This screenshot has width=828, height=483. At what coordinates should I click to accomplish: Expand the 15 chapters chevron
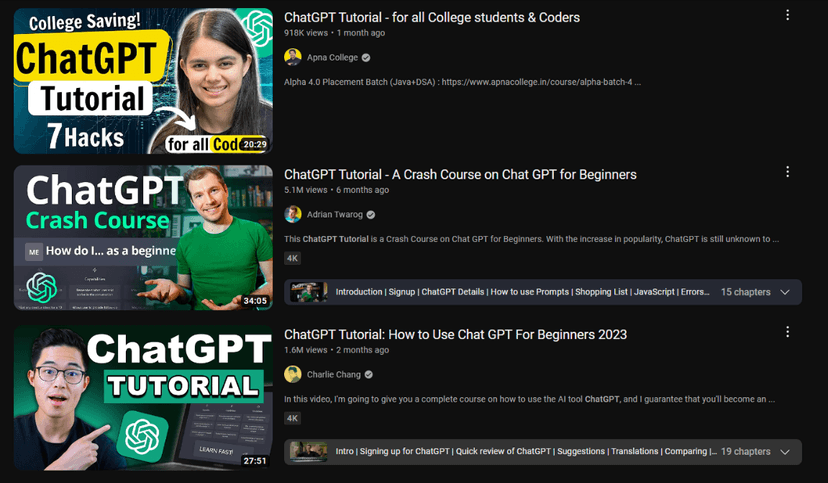click(785, 292)
